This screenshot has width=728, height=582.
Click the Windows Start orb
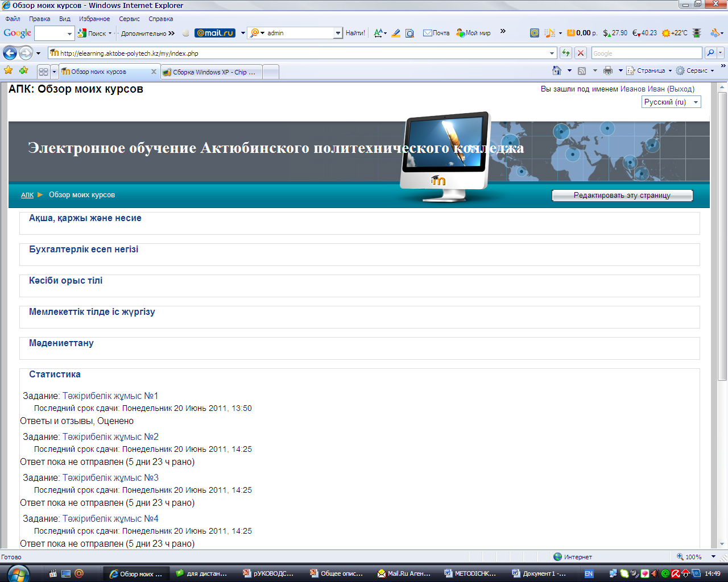[18, 573]
